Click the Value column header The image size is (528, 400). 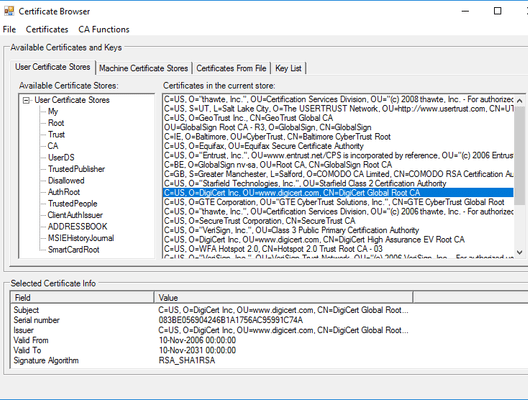point(284,298)
